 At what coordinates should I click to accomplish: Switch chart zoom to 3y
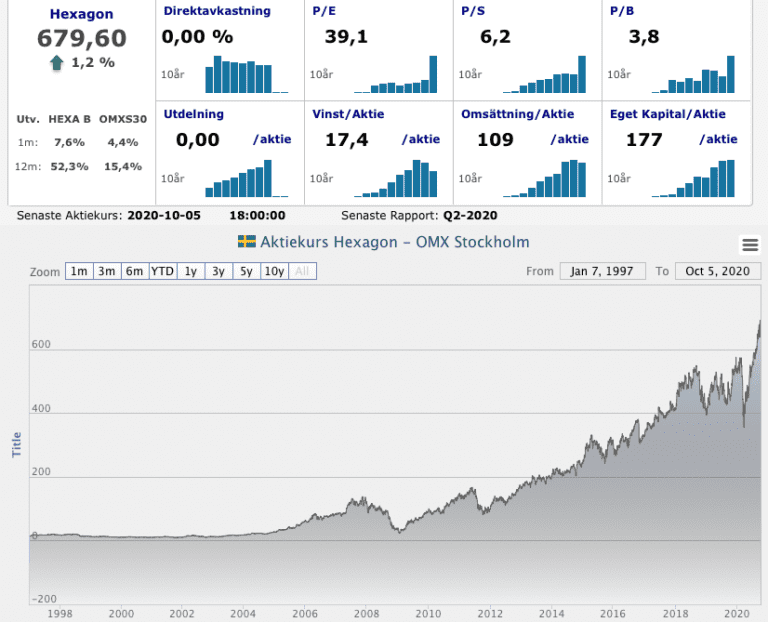click(x=218, y=271)
